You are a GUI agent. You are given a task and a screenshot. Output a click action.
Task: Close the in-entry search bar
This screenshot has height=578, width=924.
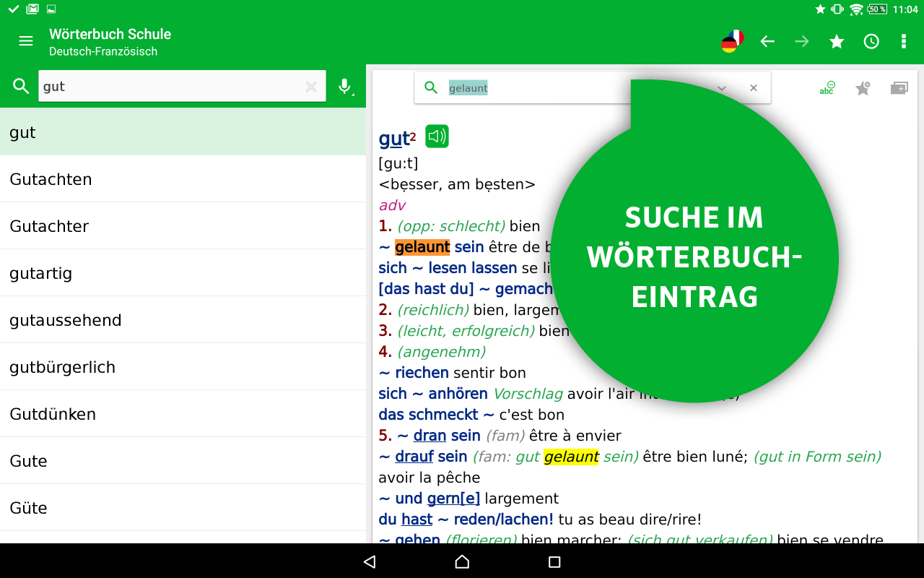(x=754, y=88)
